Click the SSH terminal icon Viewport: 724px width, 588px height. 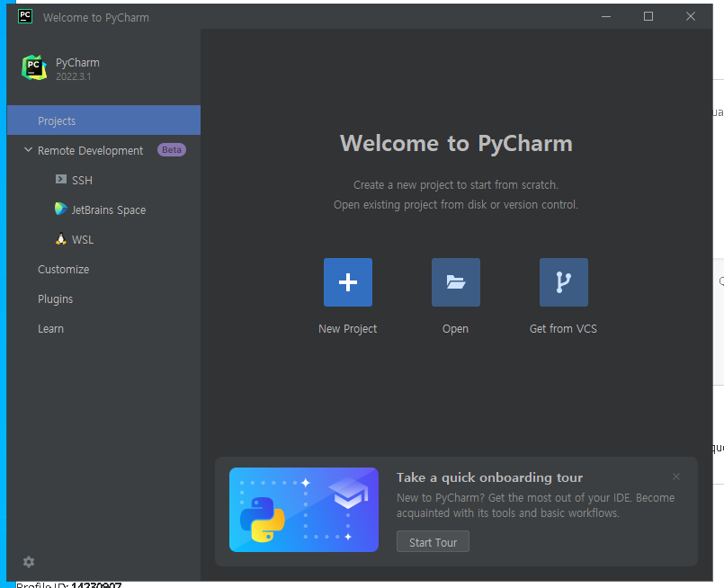click(61, 179)
